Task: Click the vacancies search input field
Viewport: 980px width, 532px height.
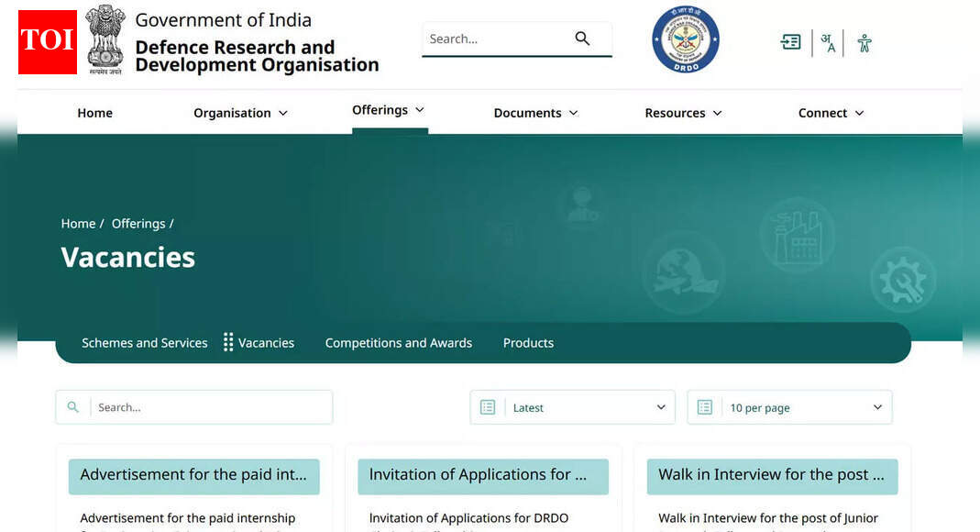Action: point(211,407)
